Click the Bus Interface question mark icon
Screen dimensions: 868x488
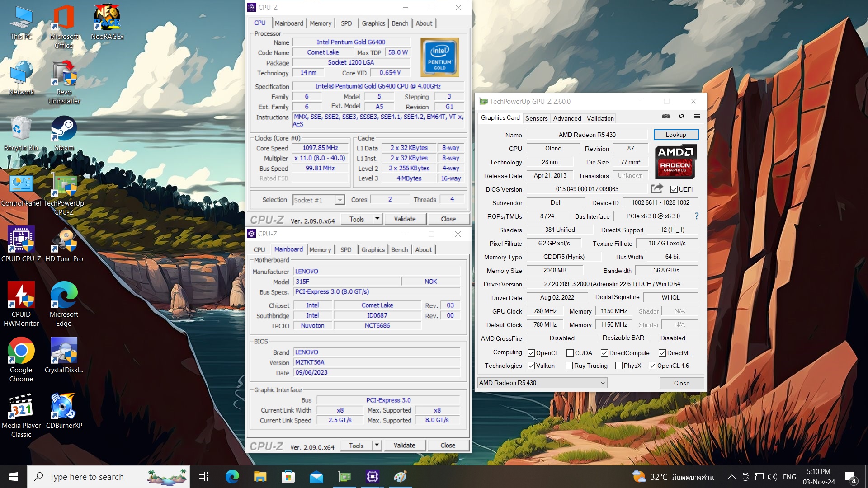click(x=697, y=216)
